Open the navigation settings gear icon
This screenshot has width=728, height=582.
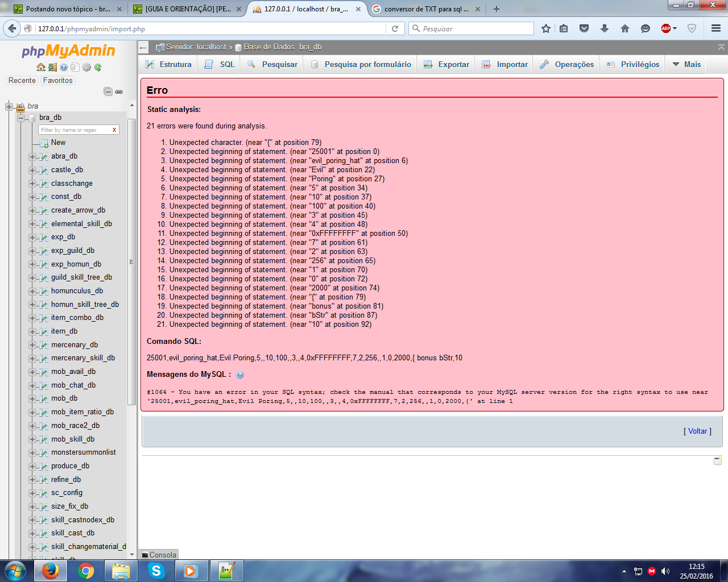[x=86, y=67]
